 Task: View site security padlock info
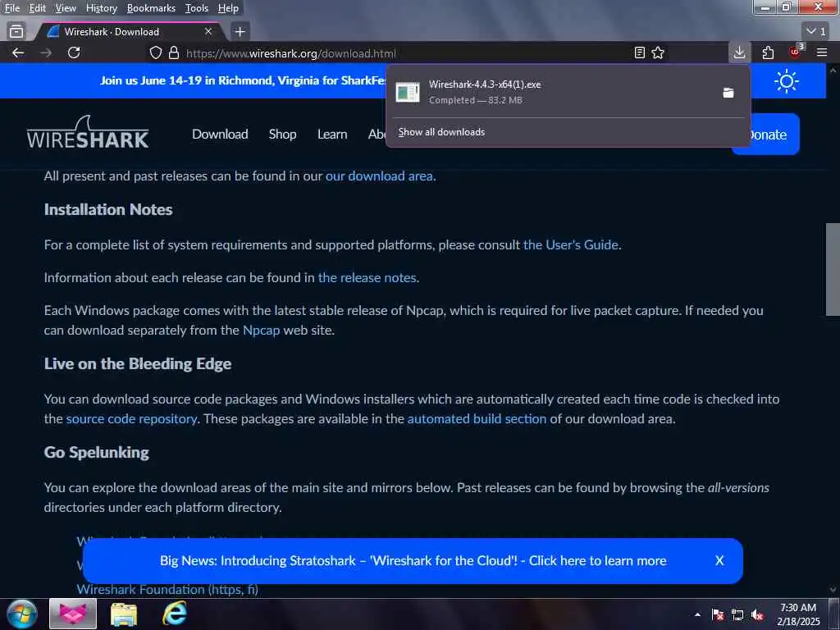[x=174, y=52]
